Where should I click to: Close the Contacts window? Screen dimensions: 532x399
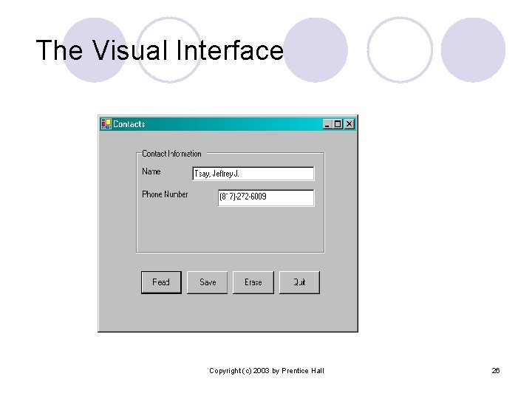[x=349, y=124]
